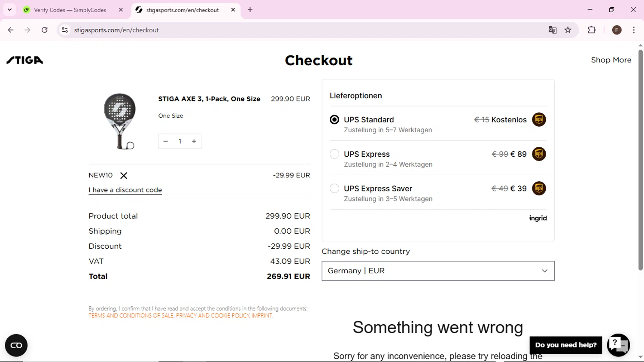Select UPS Standard delivery option
This screenshot has width=644, height=362.
click(x=334, y=120)
